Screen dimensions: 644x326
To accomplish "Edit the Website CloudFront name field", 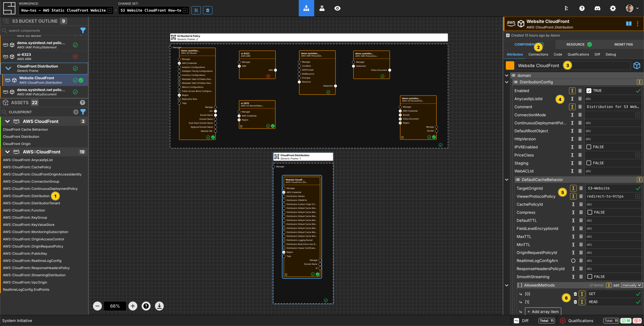I will pos(573,65).
